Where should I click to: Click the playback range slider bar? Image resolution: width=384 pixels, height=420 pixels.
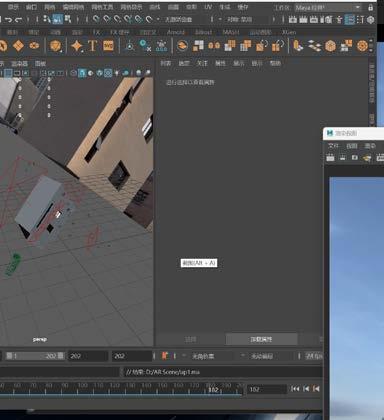[35, 356]
